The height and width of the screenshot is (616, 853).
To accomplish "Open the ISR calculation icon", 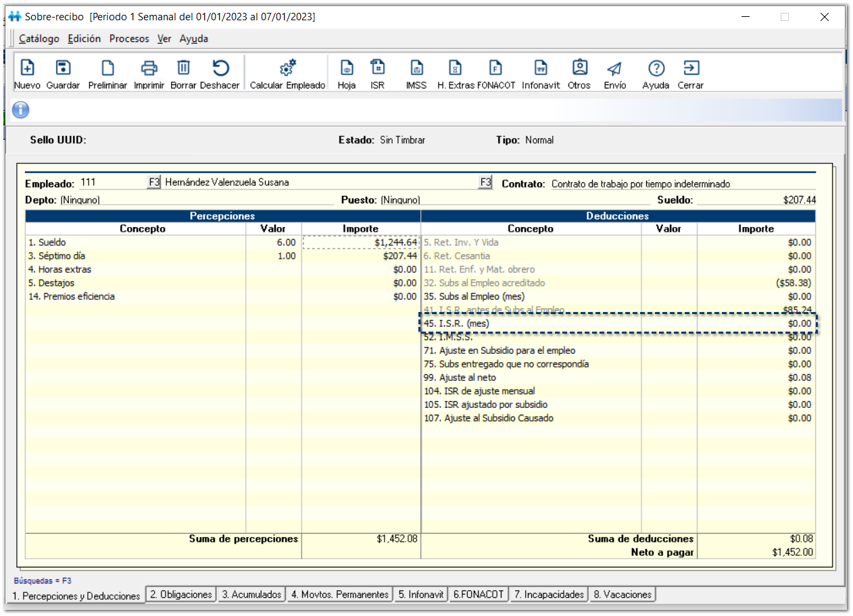I will (377, 68).
